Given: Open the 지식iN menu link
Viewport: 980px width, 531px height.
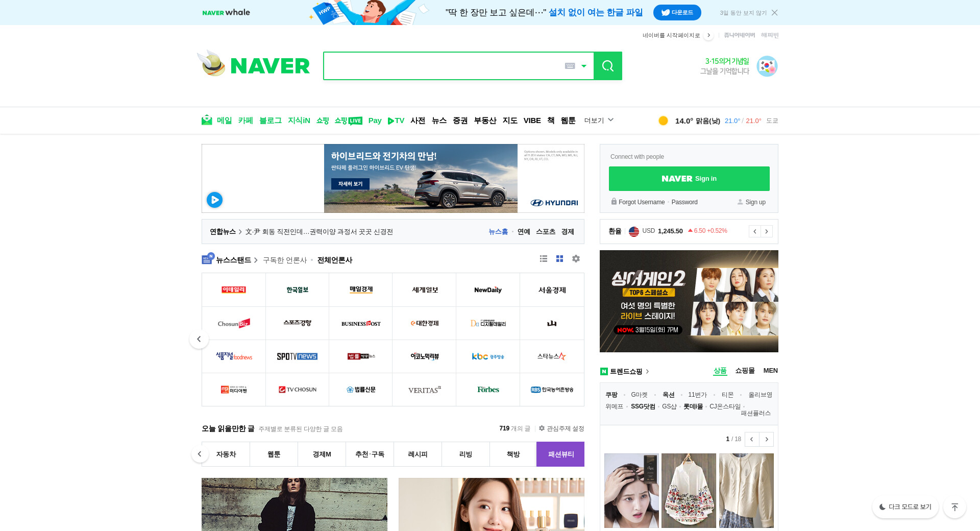Looking at the screenshot, I should pos(299,120).
